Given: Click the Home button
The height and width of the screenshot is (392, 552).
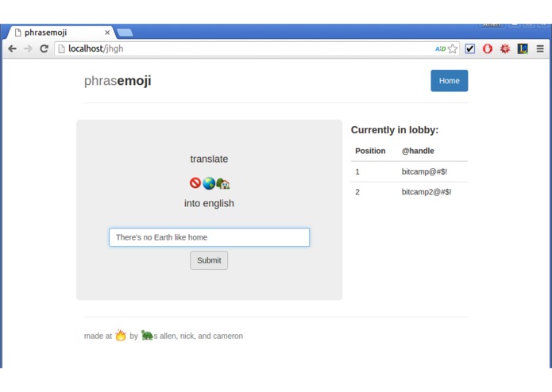Looking at the screenshot, I should pyautogui.click(x=450, y=80).
